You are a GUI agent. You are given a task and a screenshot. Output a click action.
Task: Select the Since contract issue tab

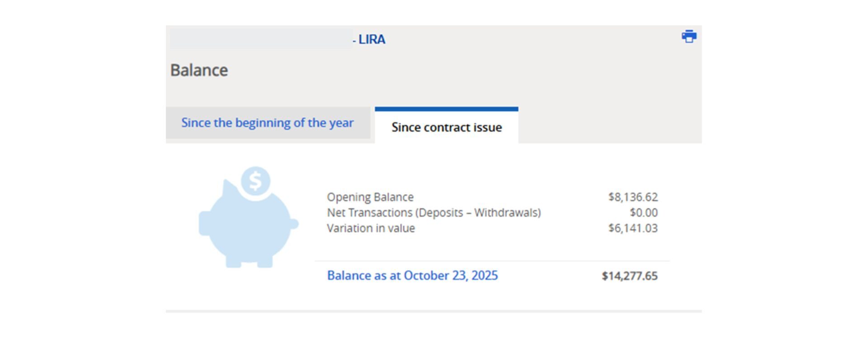coord(446,128)
